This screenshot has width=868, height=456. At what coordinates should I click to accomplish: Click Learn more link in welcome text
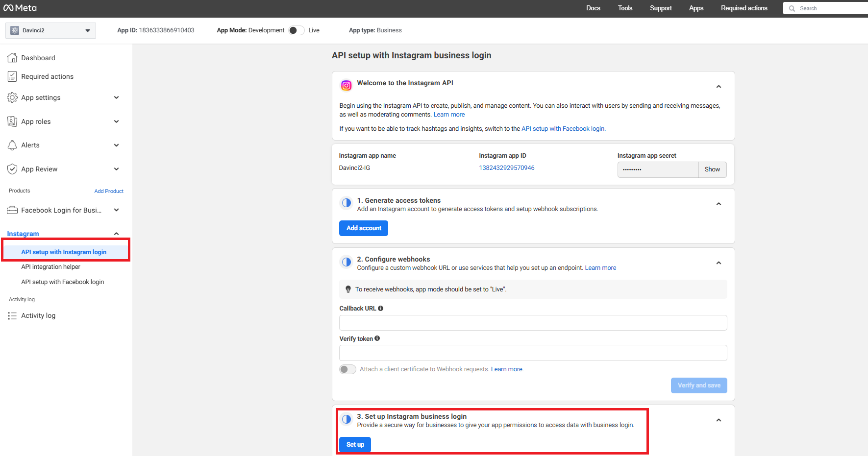point(449,115)
